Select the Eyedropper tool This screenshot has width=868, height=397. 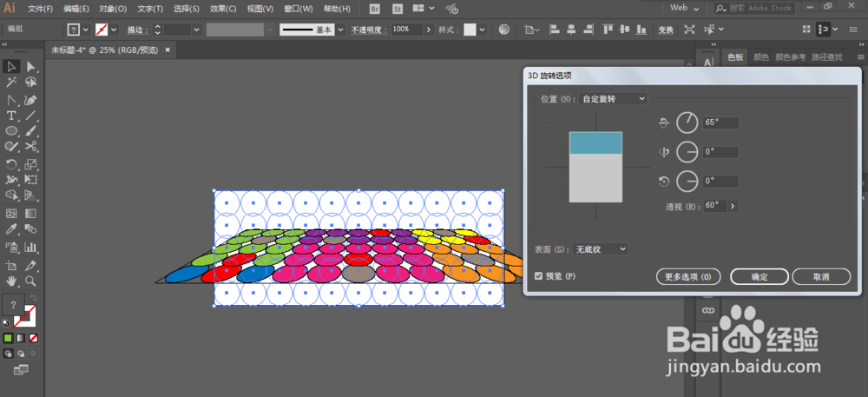pos(11,229)
